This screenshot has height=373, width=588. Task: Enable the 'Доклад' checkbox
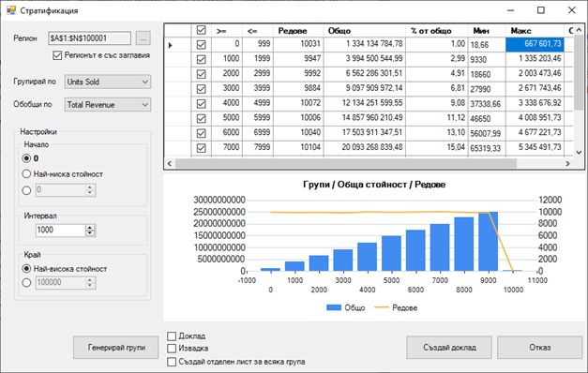172,336
